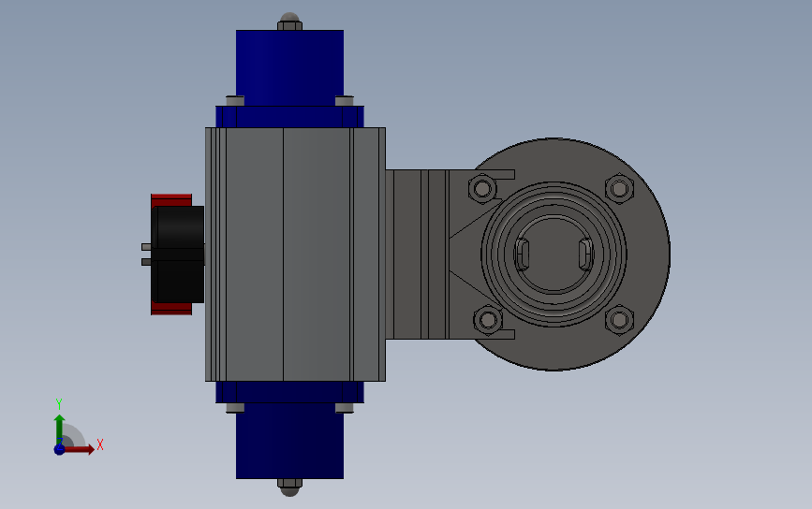Select the lower blue end cap cylinder
This screenshot has width=812, height=509.
289,441
